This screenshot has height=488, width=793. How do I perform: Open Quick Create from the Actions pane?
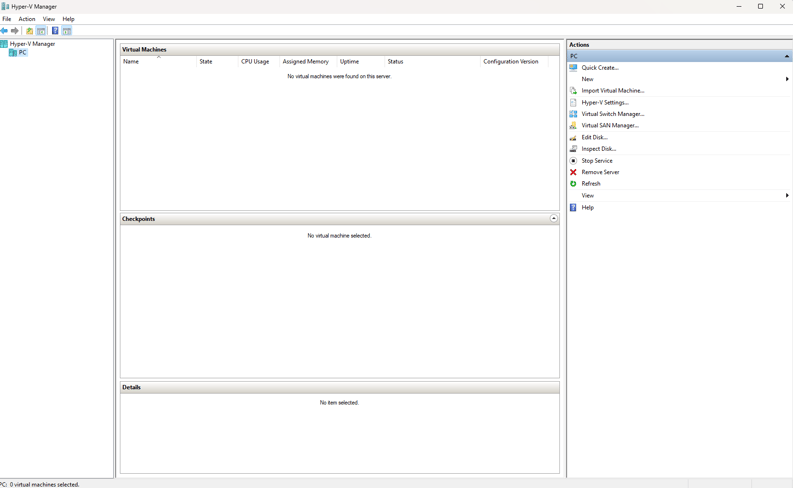(600, 67)
